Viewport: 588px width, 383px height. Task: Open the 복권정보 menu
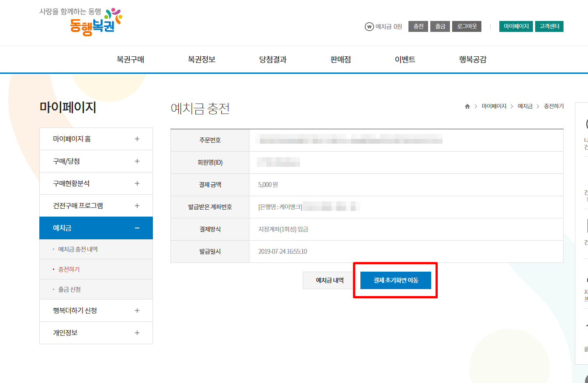[x=202, y=60]
